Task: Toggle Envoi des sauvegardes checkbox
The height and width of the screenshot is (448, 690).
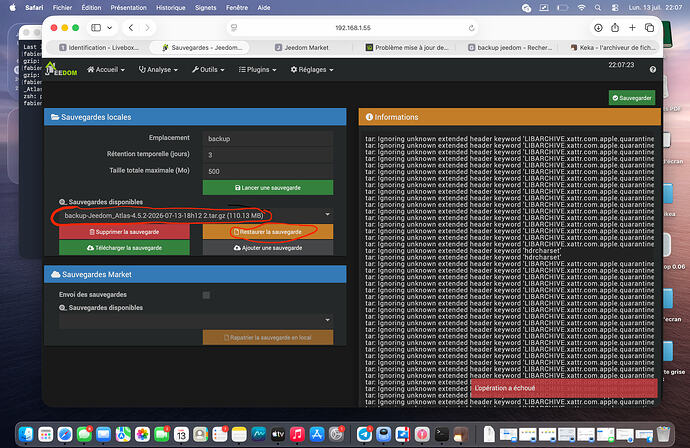Action: pos(206,295)
